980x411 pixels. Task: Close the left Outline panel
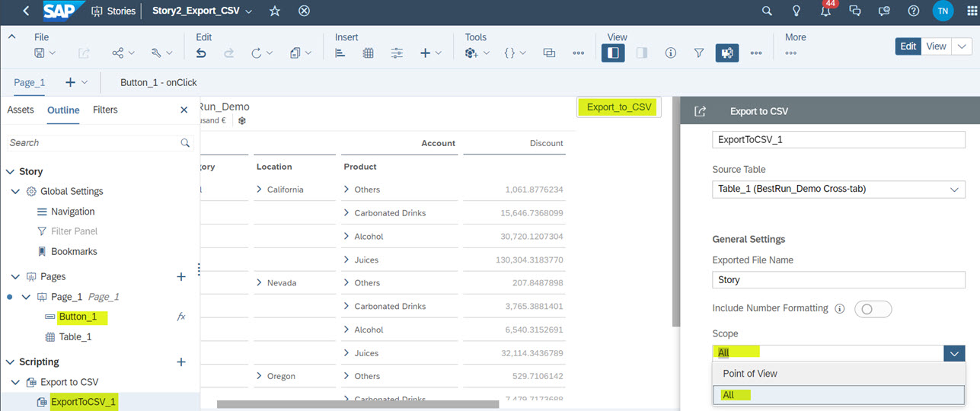pos(184,110)
